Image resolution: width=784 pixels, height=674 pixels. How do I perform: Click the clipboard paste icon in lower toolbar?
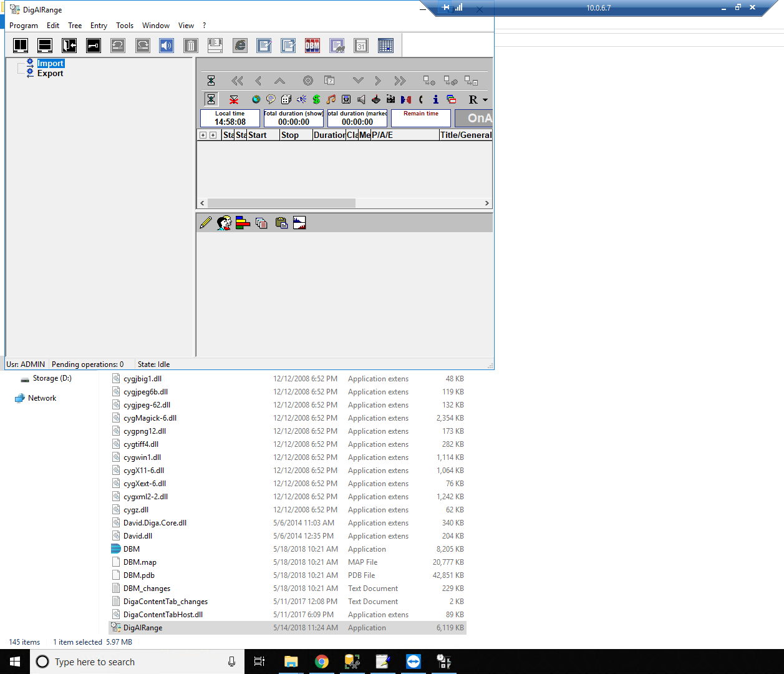pyautogui.click(x=281, y=223)
